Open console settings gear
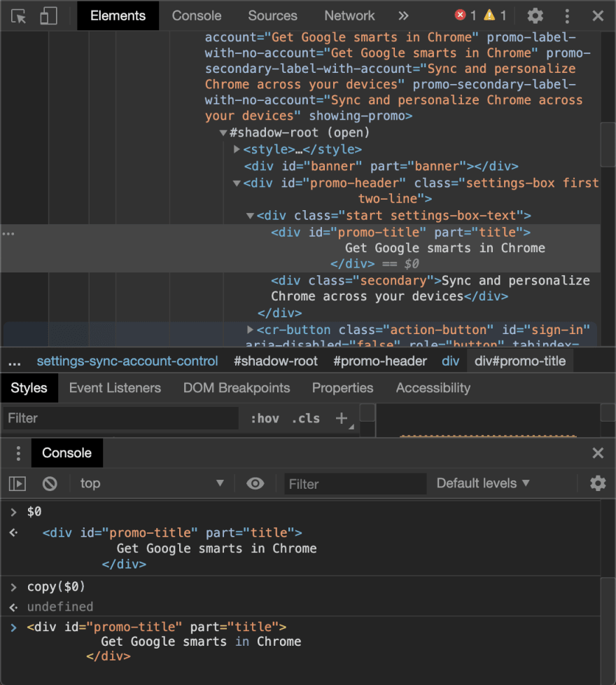The height and width of the screenshot is (685, 616). pyautogui.click(x=598, y=483)
